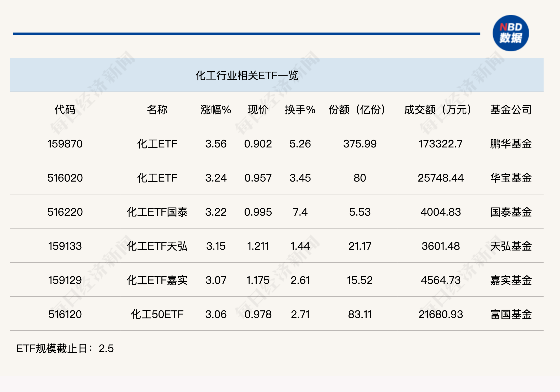Click the 化工50ETF name cell

coord(157,314)
